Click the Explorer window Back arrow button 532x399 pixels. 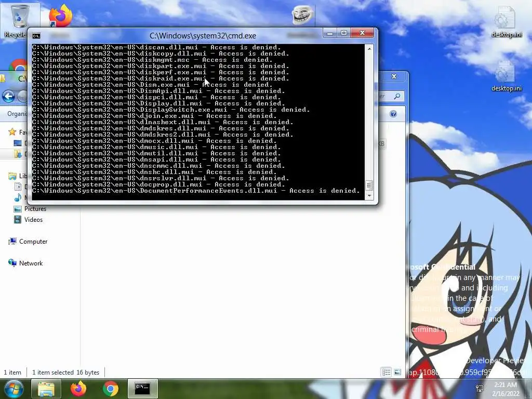tap(8, 97)
